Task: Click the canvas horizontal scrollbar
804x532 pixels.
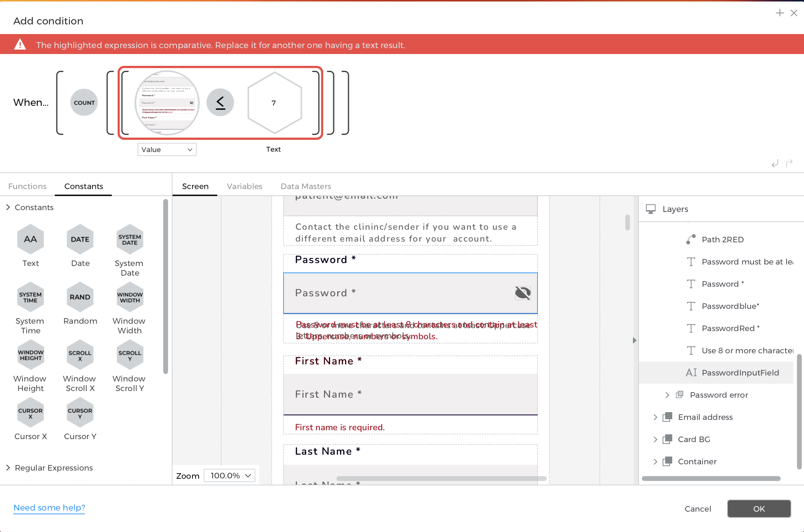Action: coord(441,478)
